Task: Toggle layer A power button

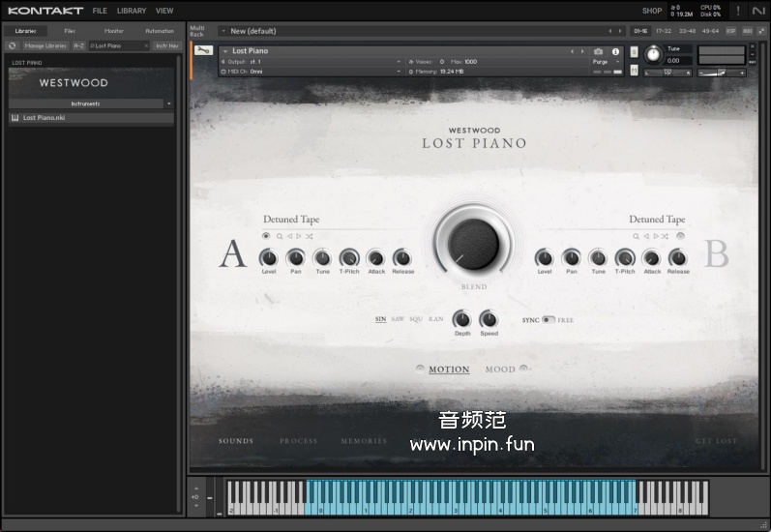Action: click(266, 236)
